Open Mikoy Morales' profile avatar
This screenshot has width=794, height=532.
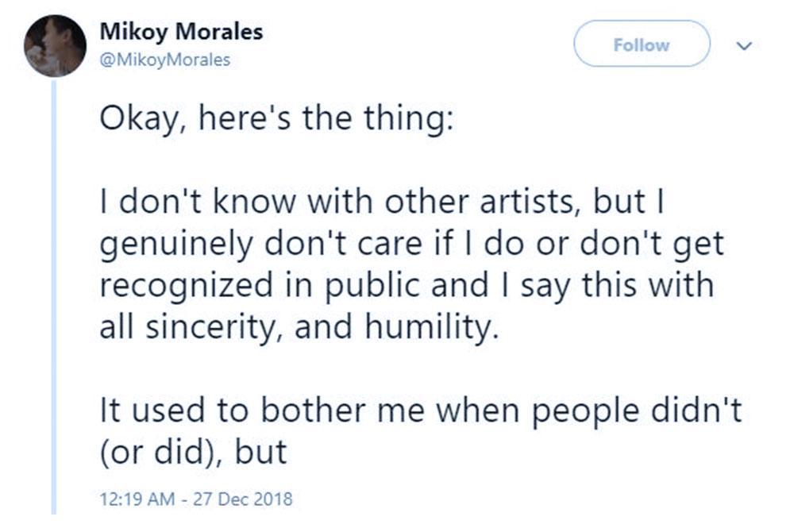click(x=54, y=45)
